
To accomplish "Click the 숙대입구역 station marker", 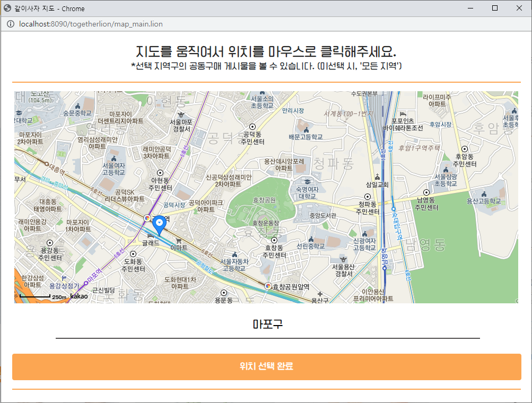I will pos(394,209).
